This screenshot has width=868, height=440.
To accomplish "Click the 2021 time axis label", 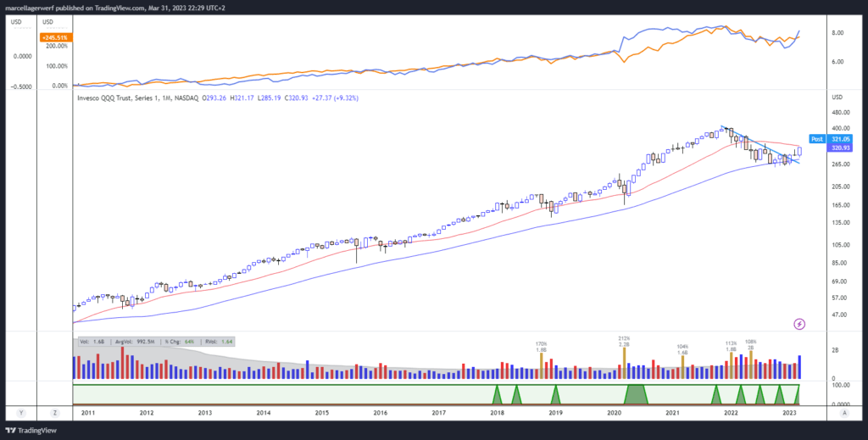I will (672, 413).
